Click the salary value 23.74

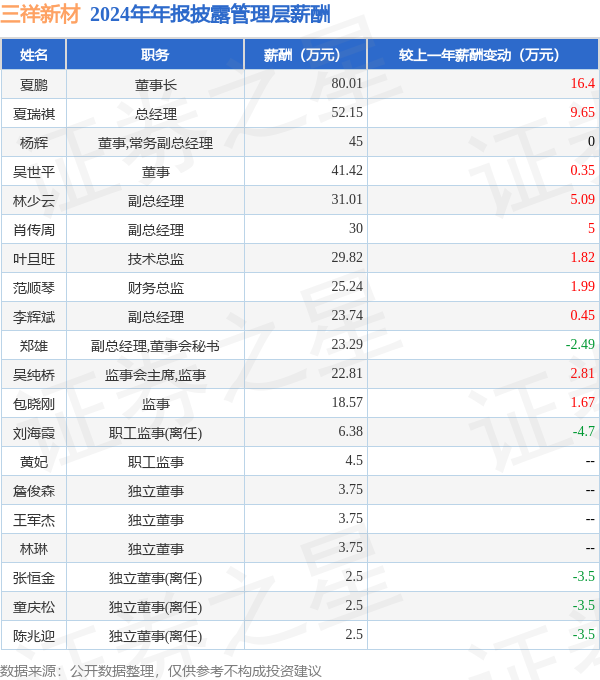(347, 315)
